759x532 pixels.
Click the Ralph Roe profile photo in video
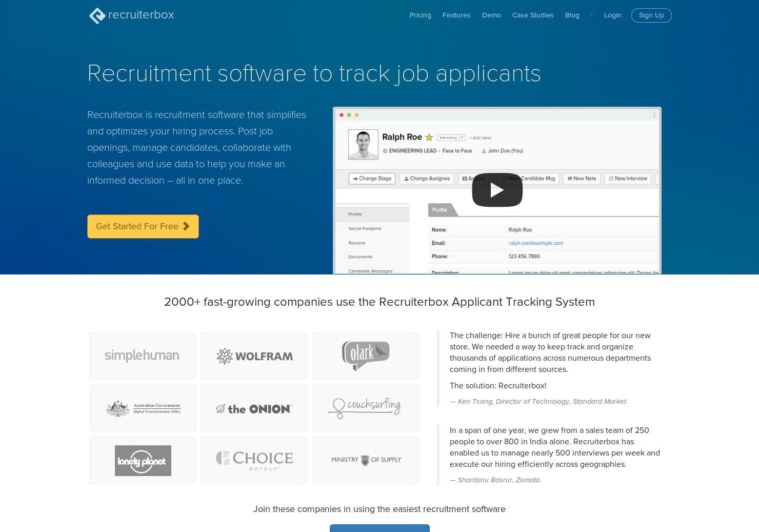tap(363, 144)
